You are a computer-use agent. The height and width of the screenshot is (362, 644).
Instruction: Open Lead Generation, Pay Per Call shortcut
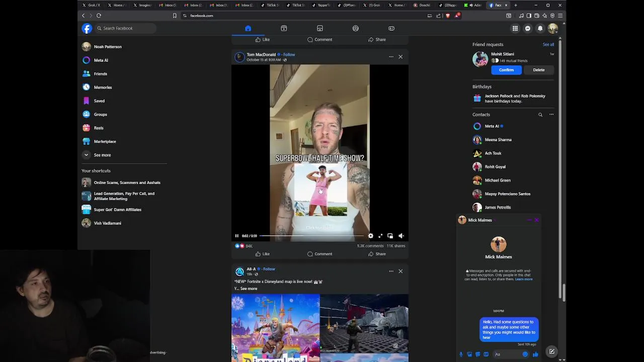tap(124, 196)
